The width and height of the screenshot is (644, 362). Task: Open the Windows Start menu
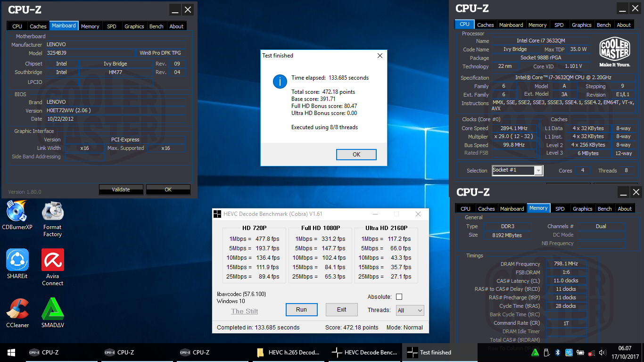tap(11, 352)
